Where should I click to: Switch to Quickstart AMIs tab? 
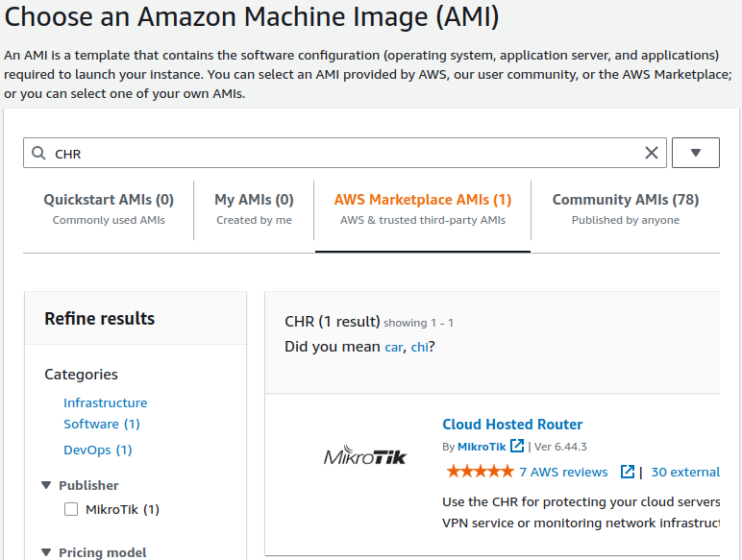[x=109, y=208]
